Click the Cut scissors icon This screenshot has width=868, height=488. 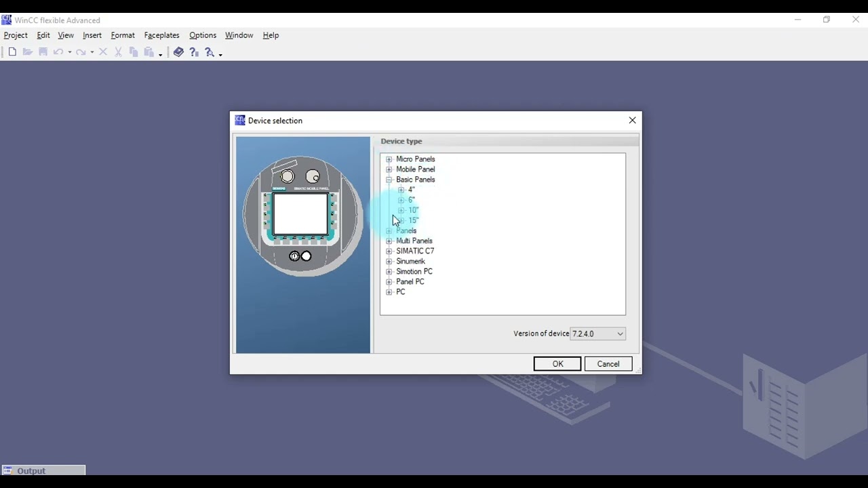118,52
